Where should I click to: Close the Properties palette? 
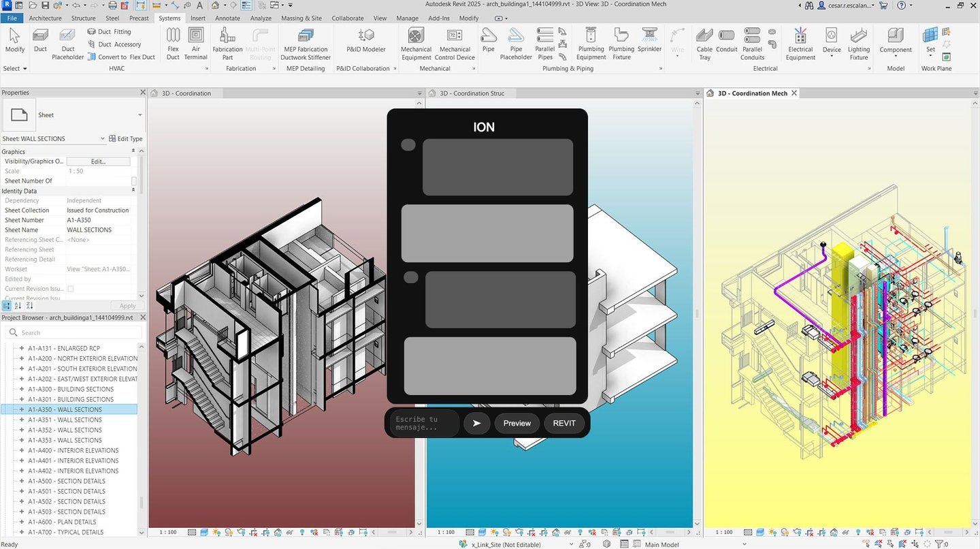pos(142,93)
